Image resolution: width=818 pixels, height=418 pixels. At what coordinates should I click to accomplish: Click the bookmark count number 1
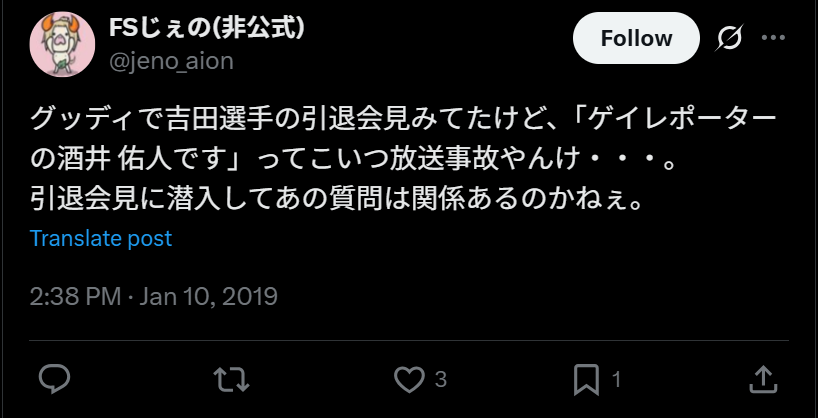point(616,379)
